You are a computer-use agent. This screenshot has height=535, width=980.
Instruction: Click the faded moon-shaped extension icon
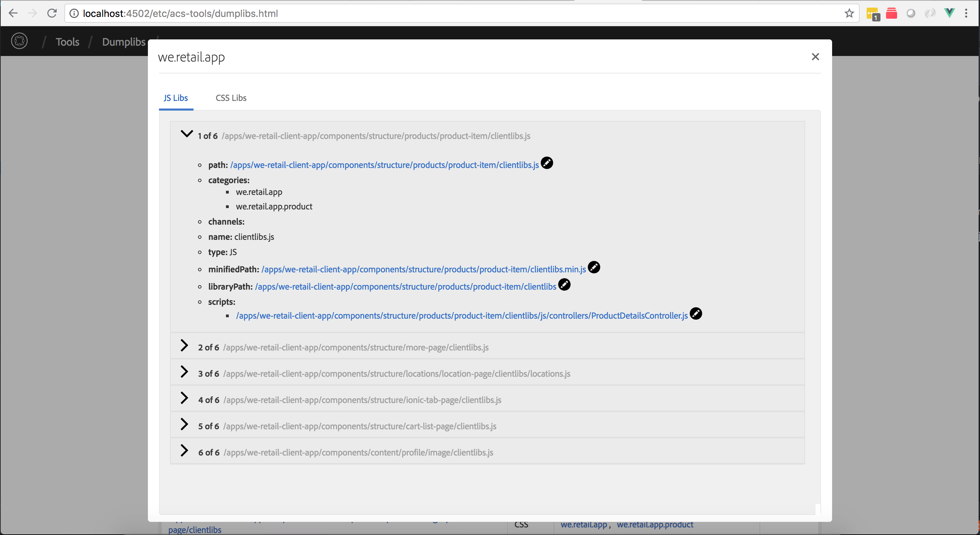click(930, 14)
